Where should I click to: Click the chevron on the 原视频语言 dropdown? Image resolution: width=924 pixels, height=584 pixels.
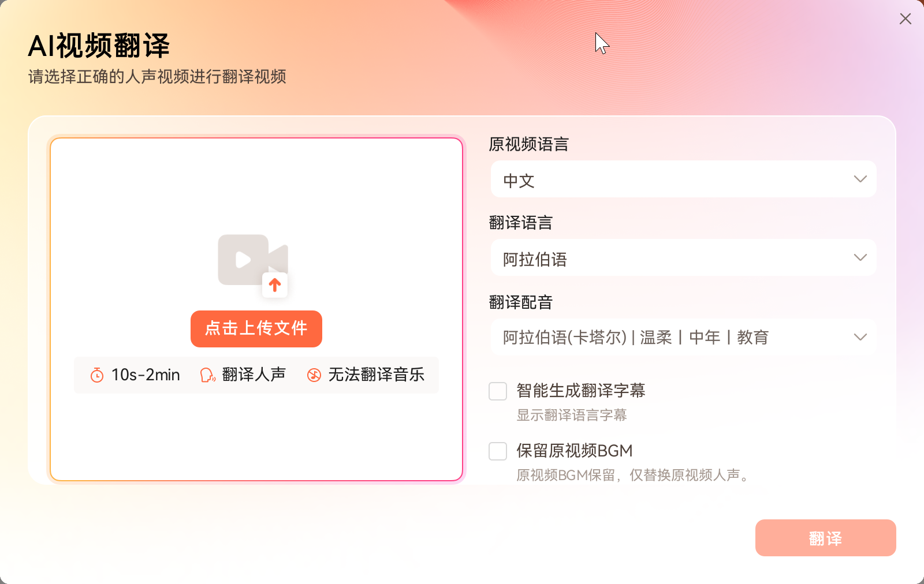pos(860,179)
